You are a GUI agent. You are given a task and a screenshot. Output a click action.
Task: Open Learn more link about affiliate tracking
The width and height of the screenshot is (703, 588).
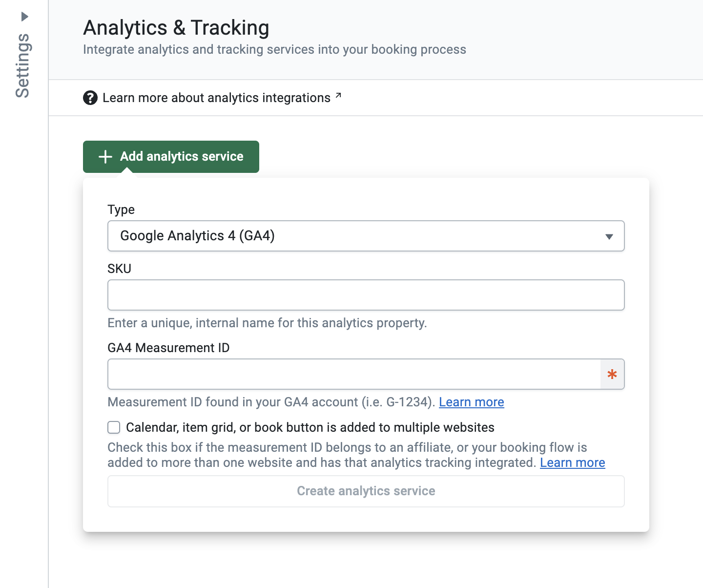coord(572,462)
